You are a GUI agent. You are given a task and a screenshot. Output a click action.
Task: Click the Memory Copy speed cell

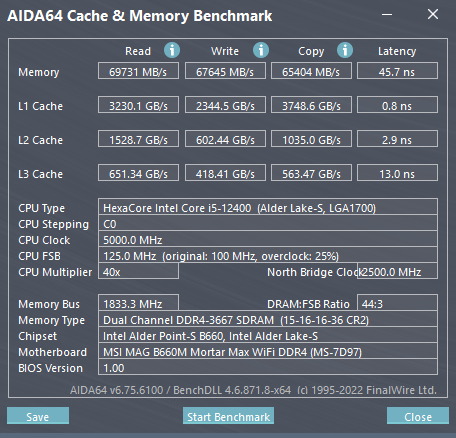point(311,71)
